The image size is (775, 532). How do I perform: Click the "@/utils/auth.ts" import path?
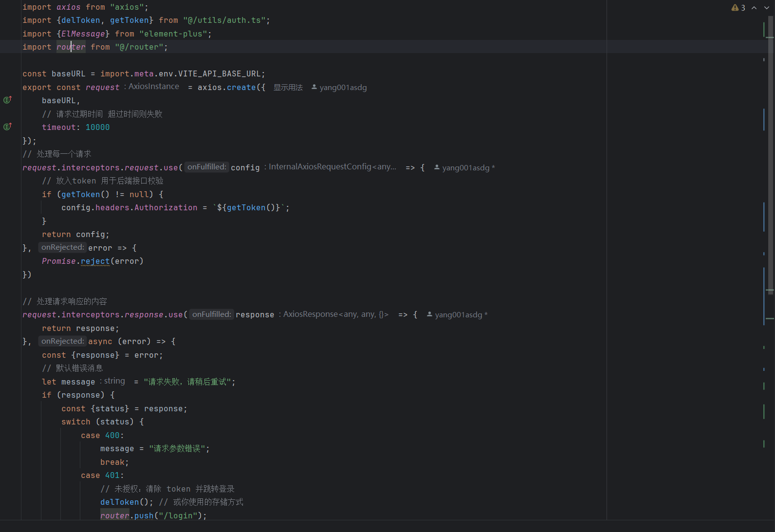pyautogui.click(x=224, y=20)
